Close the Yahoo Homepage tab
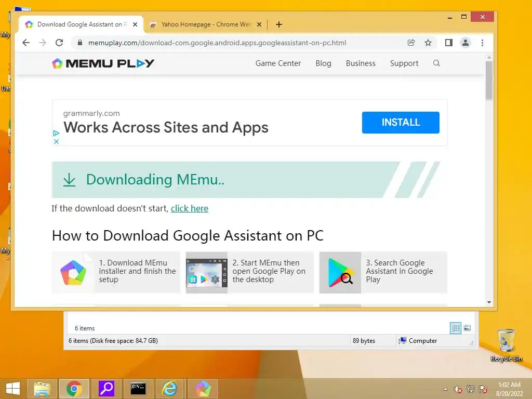 click(259, 24)
